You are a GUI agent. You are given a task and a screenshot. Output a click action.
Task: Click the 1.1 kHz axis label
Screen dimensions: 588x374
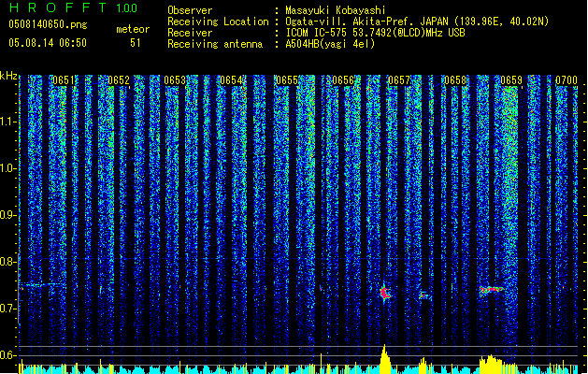coord(8,122)
